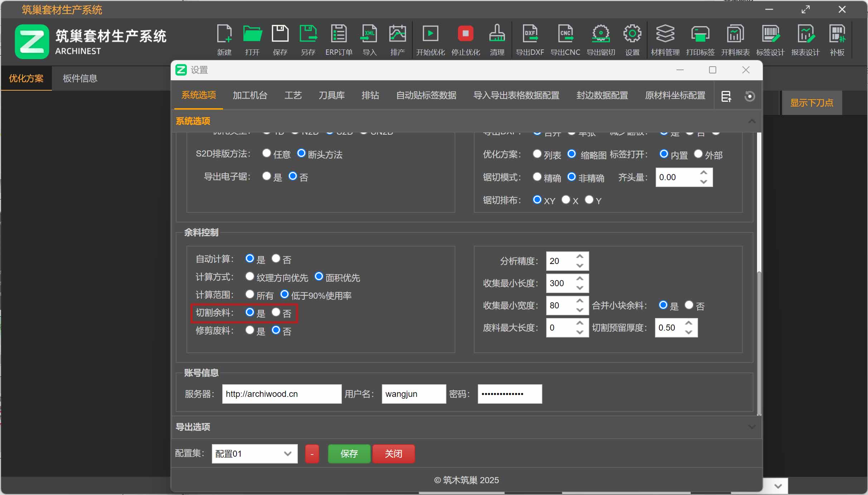Select 否 for 切割余料

[276, 312]
